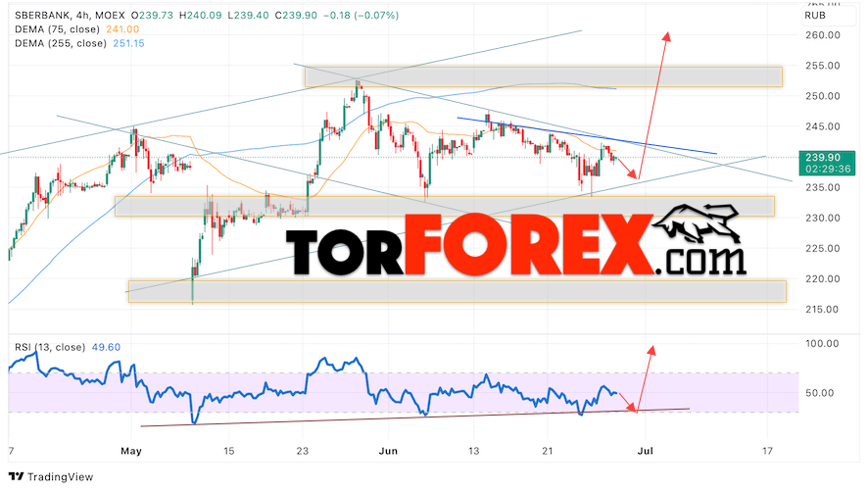Click the 13 date on time axis
This screenshot has width=868, height=491.
473,451
